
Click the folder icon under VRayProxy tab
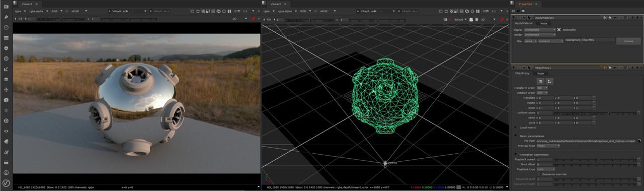pyautogui.click(x=540, y=81)
